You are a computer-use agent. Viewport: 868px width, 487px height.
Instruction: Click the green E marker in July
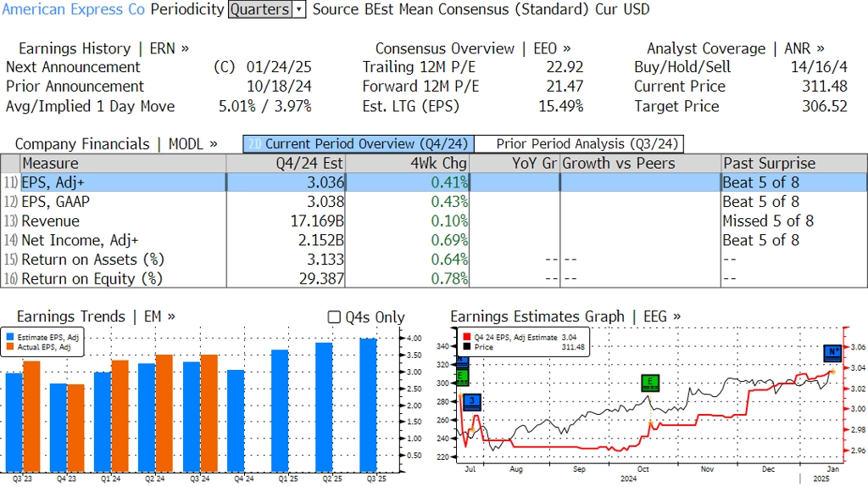pos(461,377)
